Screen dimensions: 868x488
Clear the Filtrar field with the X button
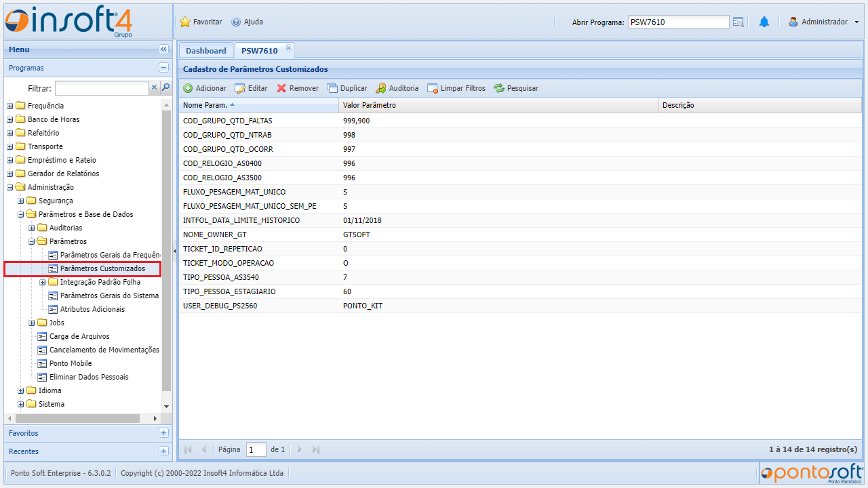click(x=154, y=87)
